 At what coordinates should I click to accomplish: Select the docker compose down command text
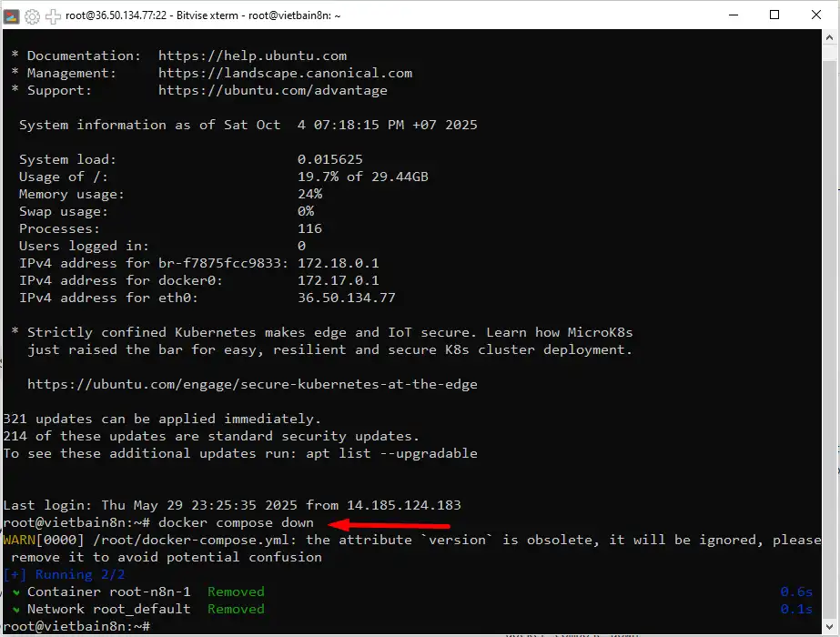[237, 523]
